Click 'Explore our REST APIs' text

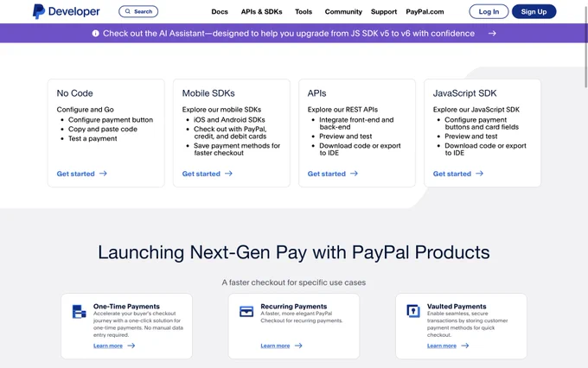point(342,110)
